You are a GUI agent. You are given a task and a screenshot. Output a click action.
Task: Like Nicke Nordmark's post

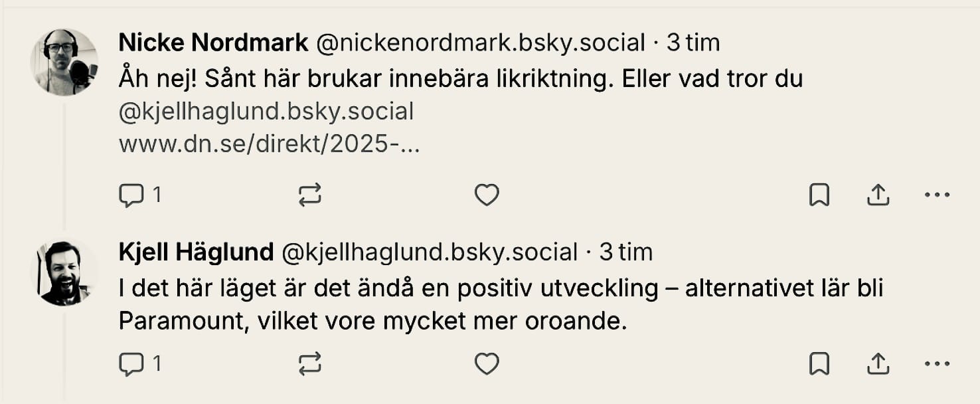[x=487, y=195]
